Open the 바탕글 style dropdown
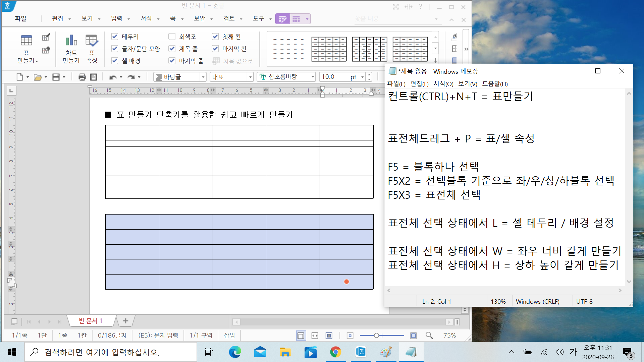The width and height of the screenshot is (644, 362). coord(203,77)
